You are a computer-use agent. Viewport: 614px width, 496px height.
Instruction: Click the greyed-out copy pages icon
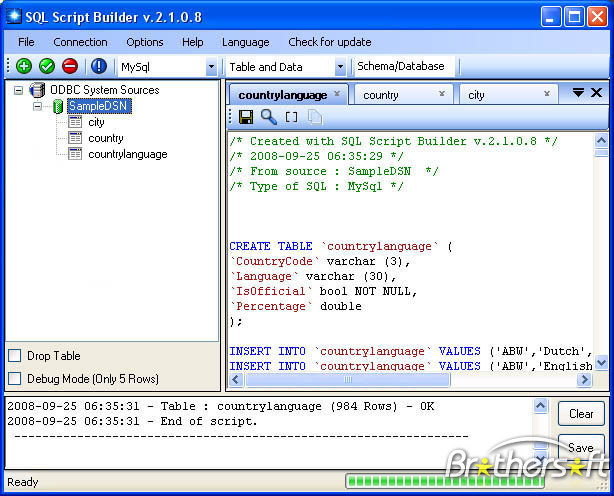click(x=315, y=117)
